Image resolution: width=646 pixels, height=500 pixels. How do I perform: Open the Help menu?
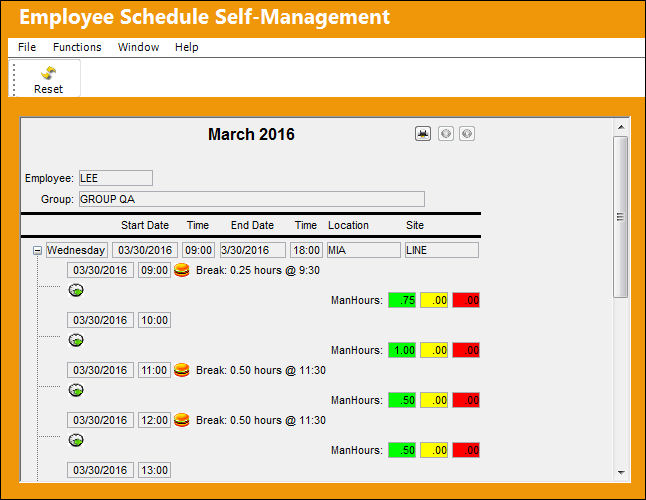point(187,47)
